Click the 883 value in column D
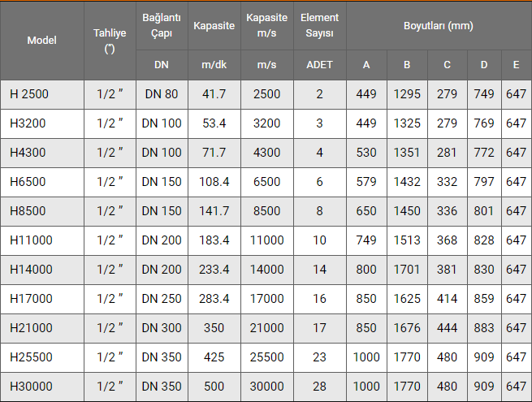The width and height of the screenshot is (532, 402). tap(484, 328)
